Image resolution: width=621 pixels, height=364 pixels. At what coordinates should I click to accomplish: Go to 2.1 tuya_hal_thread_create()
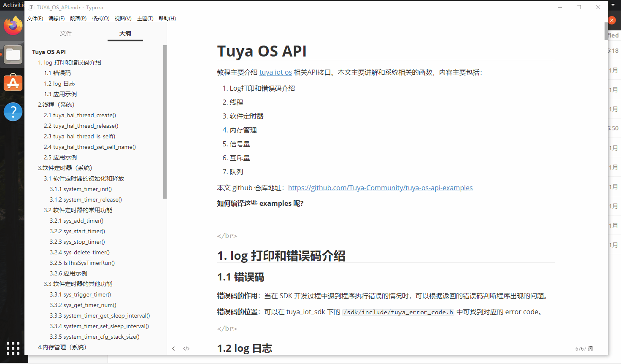[80, 115]
